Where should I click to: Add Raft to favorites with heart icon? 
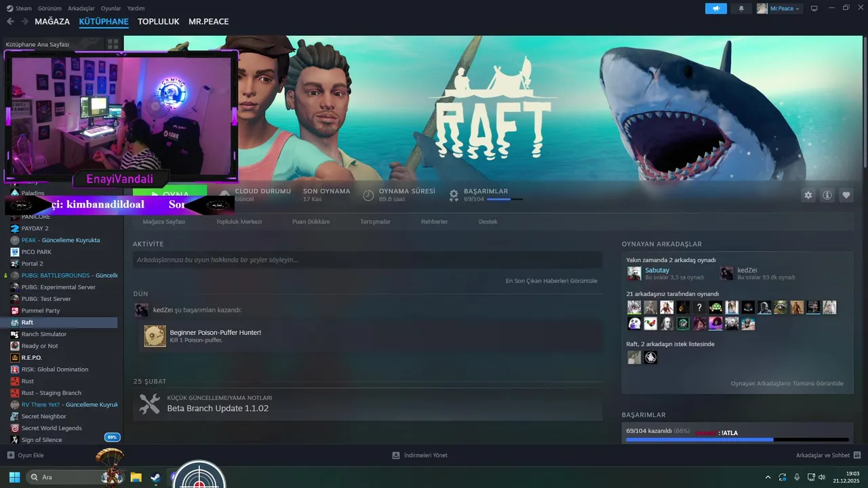pyautogui.click(x=846, y=195)
